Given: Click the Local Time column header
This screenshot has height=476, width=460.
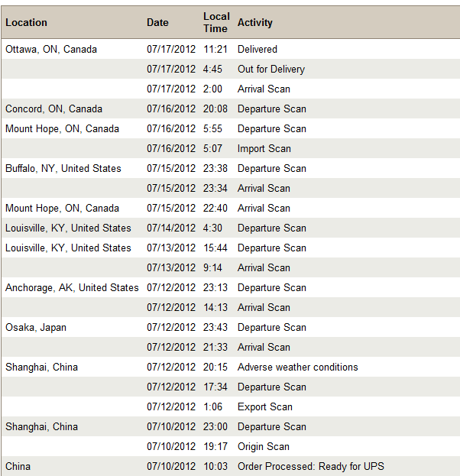Looking at the screenshot, I should click(x=216, y=22).
